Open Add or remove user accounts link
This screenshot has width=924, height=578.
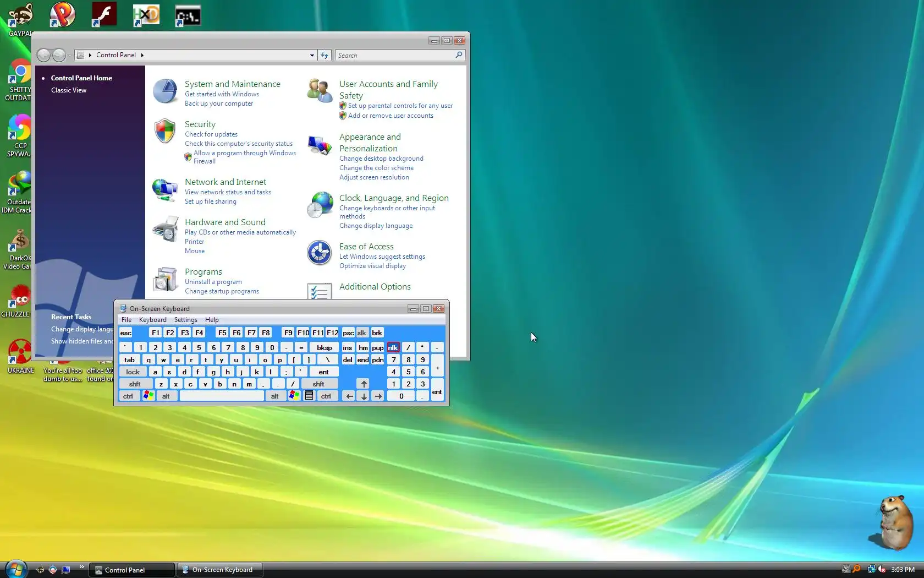tap(391, 116)
